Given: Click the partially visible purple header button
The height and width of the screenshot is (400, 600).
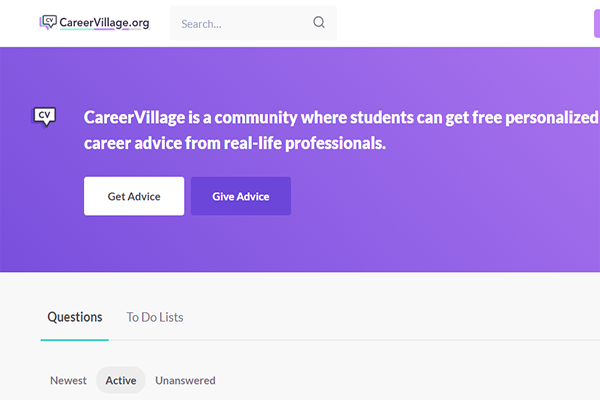Looking at the screenshot, I should tap(596, 23).
